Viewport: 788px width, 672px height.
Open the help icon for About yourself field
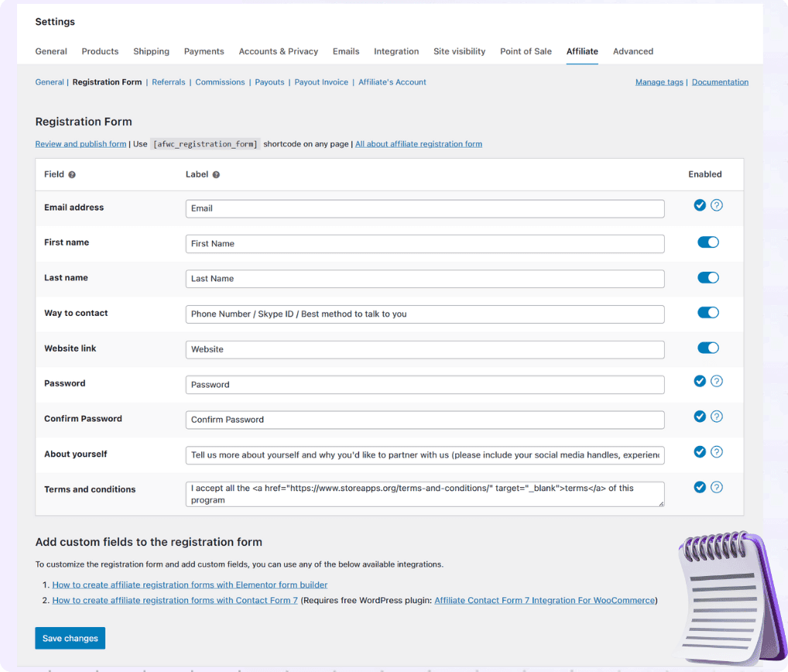[x=717, y=451]
